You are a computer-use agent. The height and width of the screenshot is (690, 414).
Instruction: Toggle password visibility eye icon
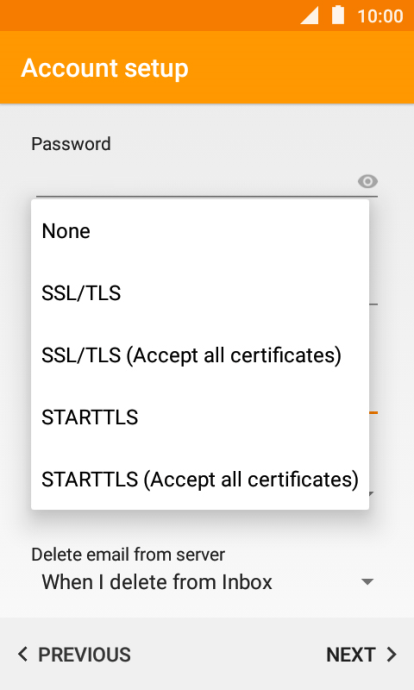tap(367, 181)
